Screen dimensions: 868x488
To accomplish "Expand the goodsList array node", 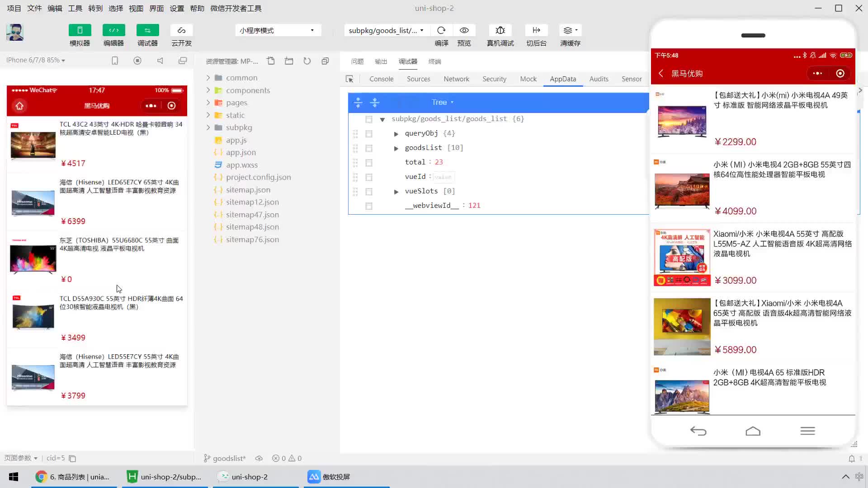I will point(396,148).
